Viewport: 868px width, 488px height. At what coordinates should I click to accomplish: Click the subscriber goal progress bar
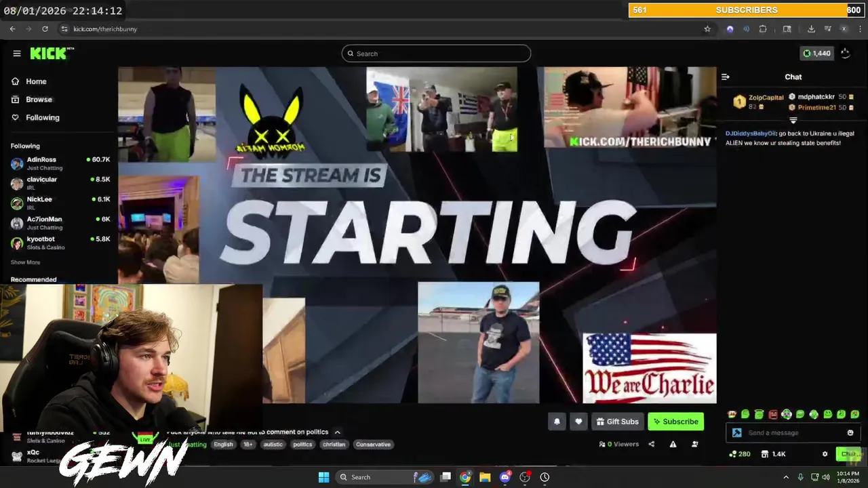coord(746,10)
